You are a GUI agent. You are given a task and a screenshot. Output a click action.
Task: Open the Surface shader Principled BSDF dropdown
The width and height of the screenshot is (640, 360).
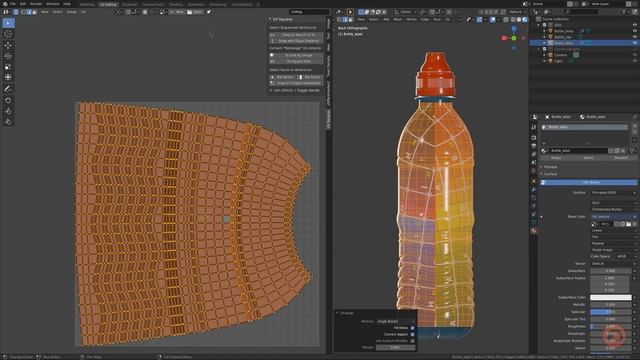coord(613,193)
